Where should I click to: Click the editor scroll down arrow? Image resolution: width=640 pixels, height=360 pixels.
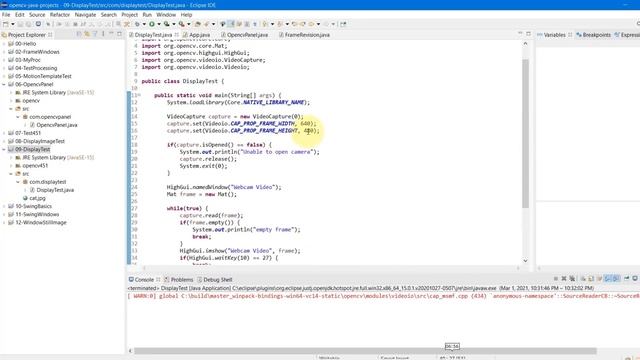pyautogui.click(x=526, y=260)
